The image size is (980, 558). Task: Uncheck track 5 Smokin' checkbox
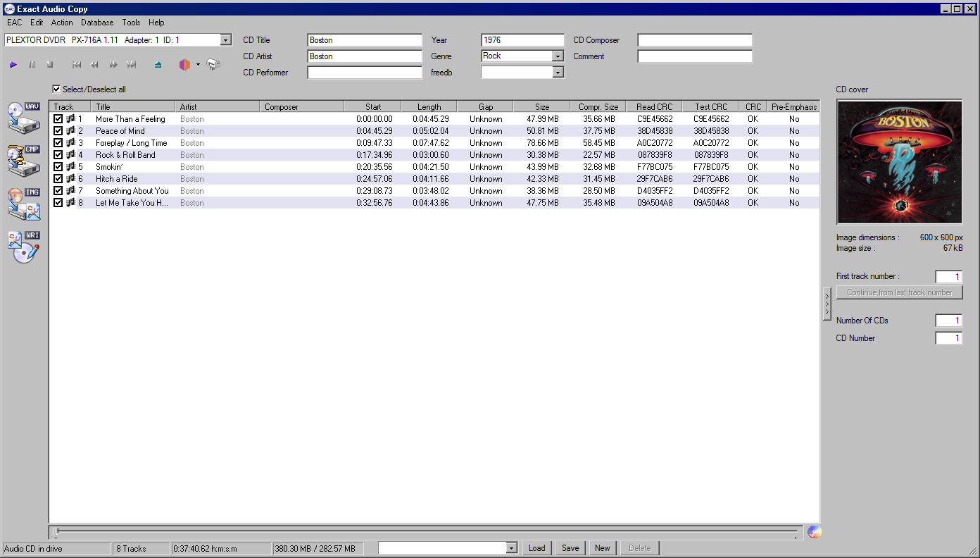point(58,167)
